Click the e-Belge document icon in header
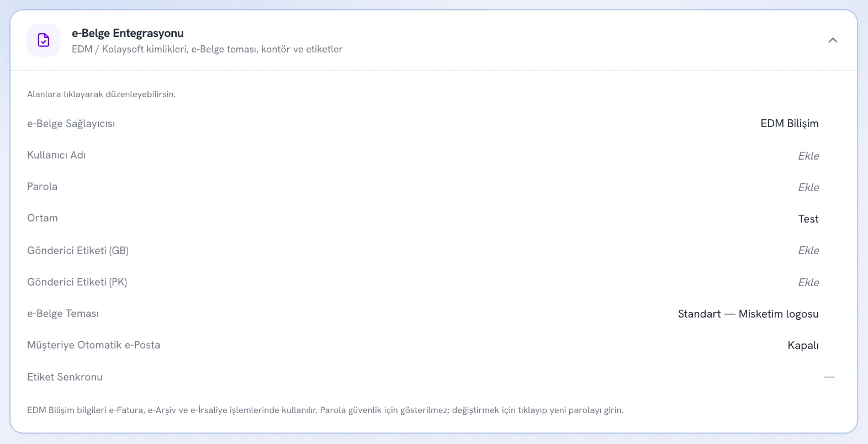868x444 pixels. (44, 40)
